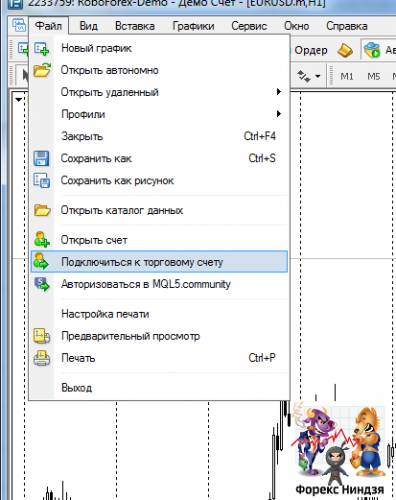Click the Подключиться к торговому счету icon

(42, 262)
